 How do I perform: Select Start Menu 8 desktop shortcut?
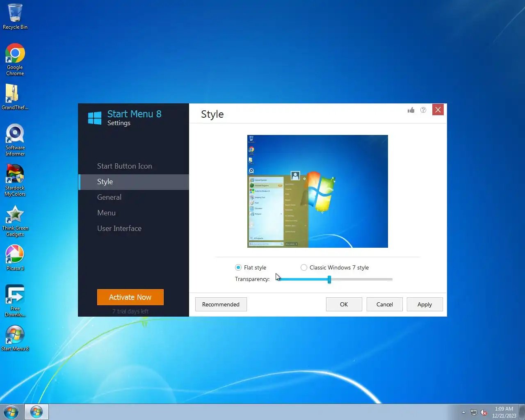[15, 338]
